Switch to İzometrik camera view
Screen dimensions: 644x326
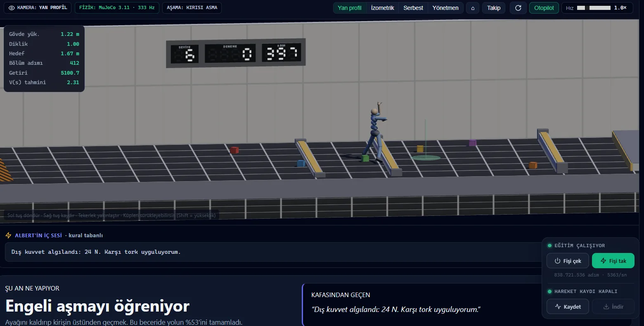[x=382, y=8]
